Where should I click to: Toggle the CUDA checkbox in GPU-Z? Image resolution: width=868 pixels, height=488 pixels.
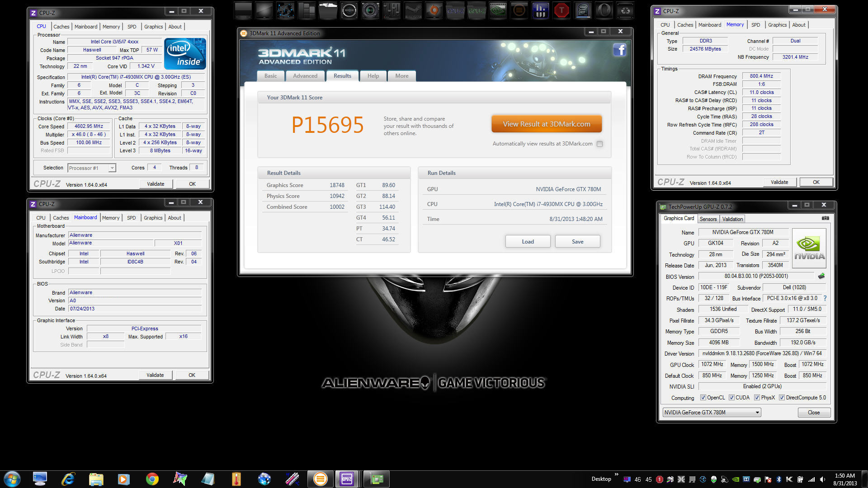click(x=731, y=398)
